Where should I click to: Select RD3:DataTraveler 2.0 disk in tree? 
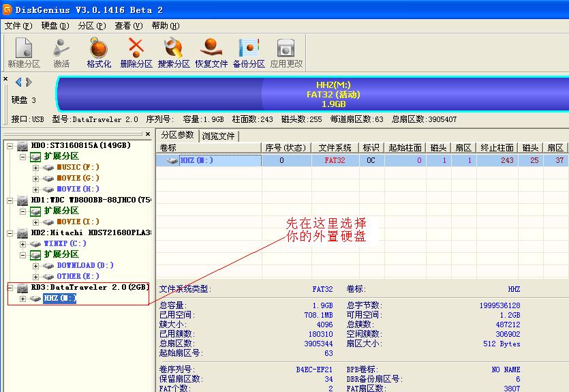coord(90,287)
